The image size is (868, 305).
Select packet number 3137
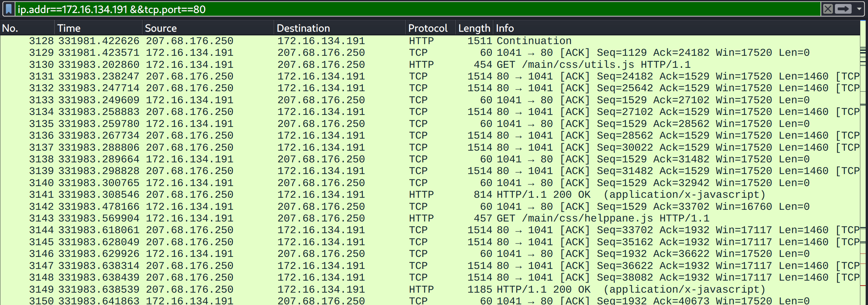pyautogui.click(x=41, y=147)
